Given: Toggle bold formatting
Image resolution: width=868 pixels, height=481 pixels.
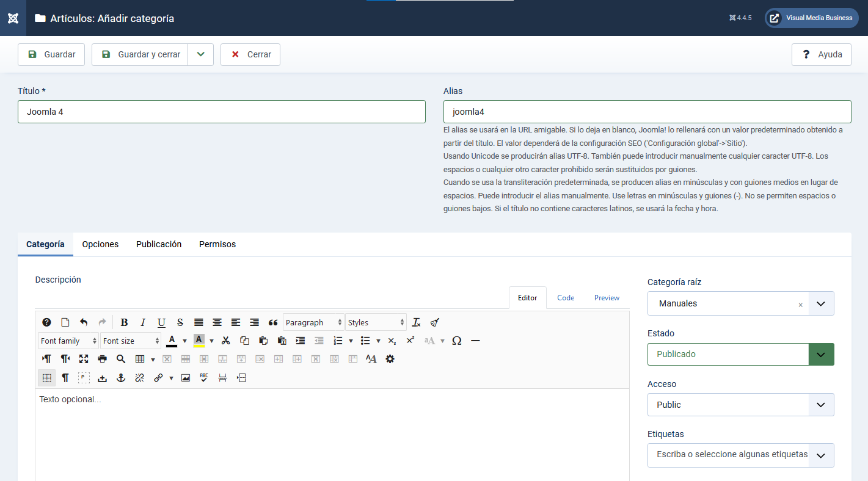Looking at the screenshot, I should [124, 322].
